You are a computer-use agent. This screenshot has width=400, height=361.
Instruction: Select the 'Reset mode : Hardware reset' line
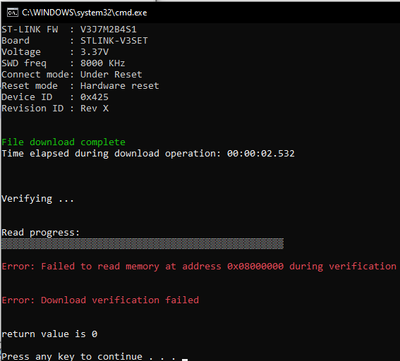point(80,86)
